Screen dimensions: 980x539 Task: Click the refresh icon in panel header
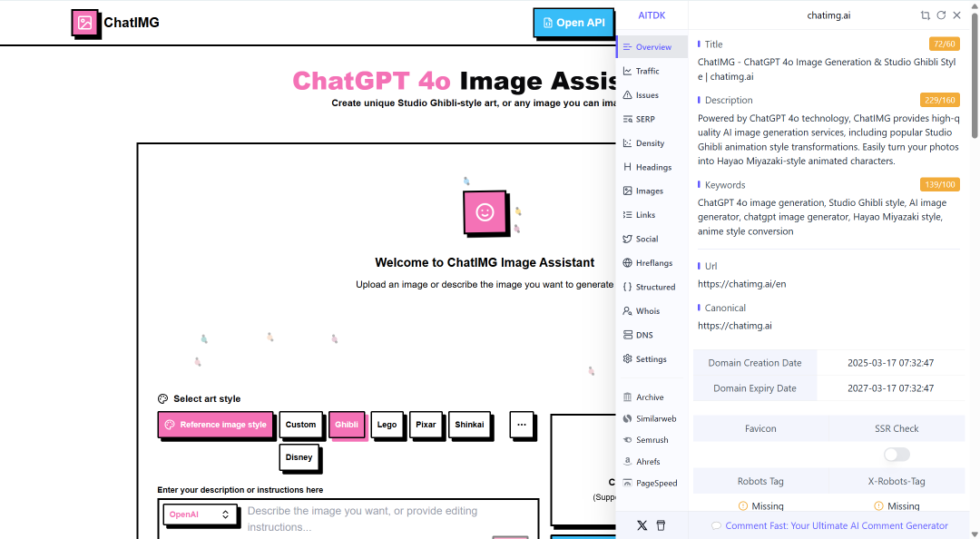point(941,15)
